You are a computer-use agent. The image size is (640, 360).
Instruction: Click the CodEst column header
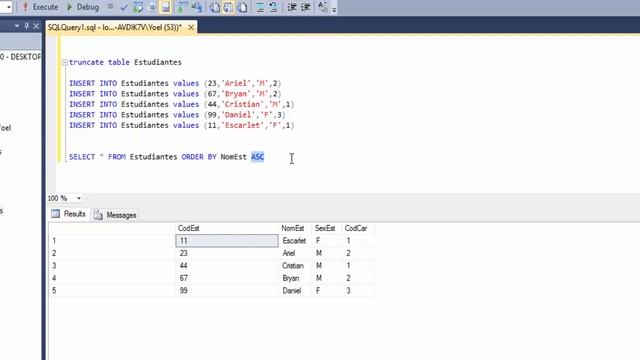(227, 228)
